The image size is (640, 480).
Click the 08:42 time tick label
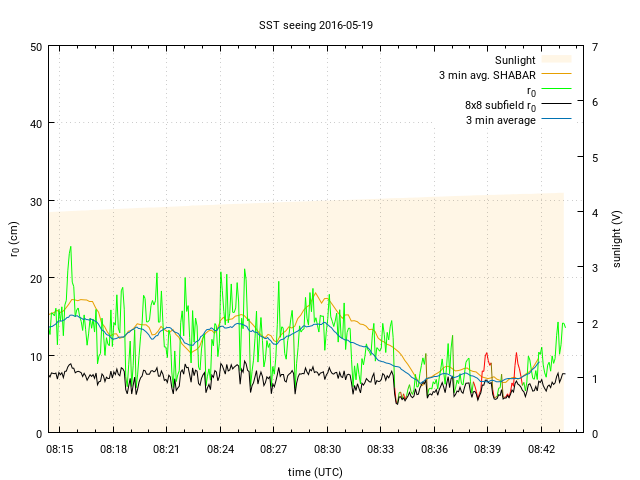pyautogui.click(x=541, y=450)
